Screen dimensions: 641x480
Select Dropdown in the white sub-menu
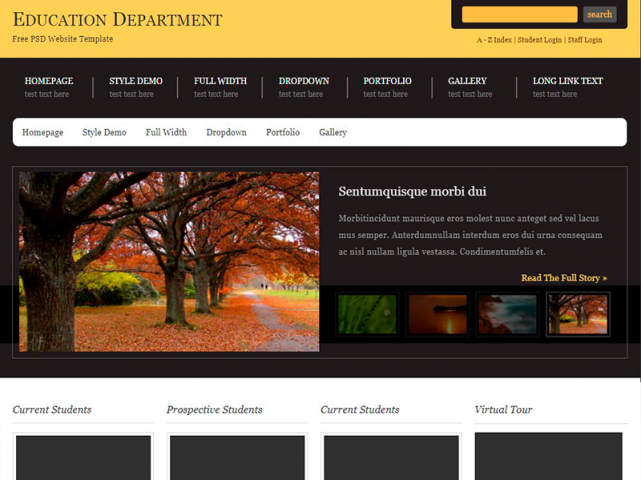tap(226, 132)
